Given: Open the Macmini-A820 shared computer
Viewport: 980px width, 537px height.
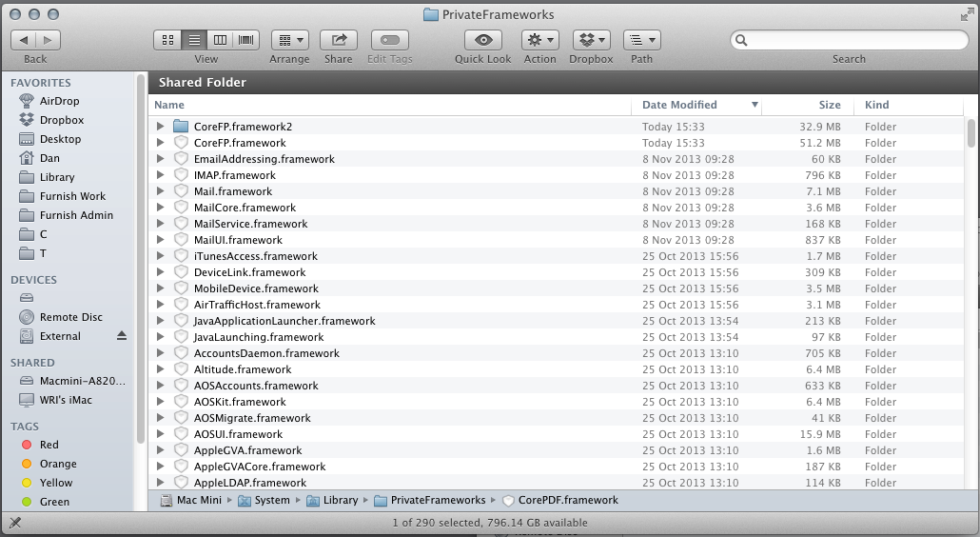Looking at the screenshot, I should (x=82, y=381).
